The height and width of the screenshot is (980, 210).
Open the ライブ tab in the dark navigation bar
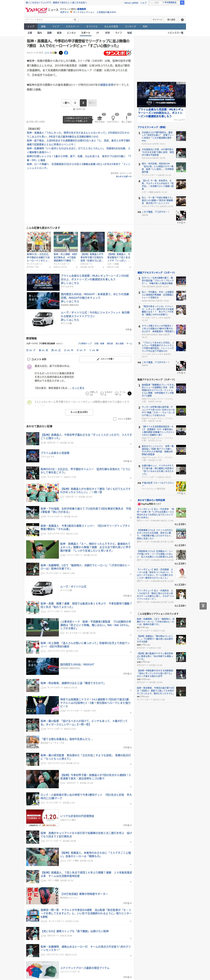coord(56,27)
